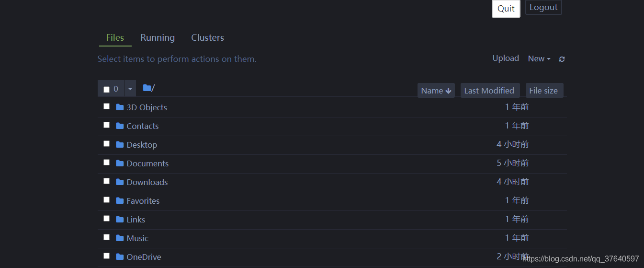Click the OneDrive folder icon

[x=120, y=256]
